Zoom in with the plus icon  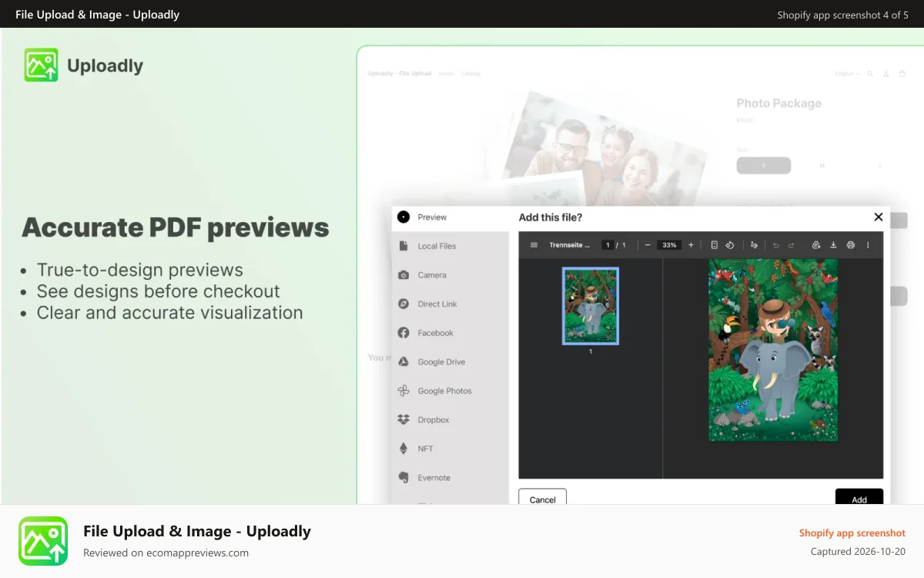(x=691, y=245)
